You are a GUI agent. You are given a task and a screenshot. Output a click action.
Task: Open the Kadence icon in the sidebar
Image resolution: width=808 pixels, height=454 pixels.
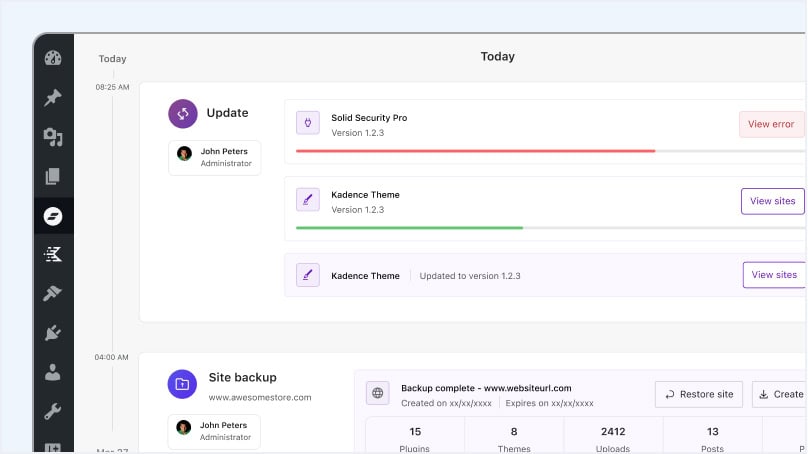pos(53,255)
